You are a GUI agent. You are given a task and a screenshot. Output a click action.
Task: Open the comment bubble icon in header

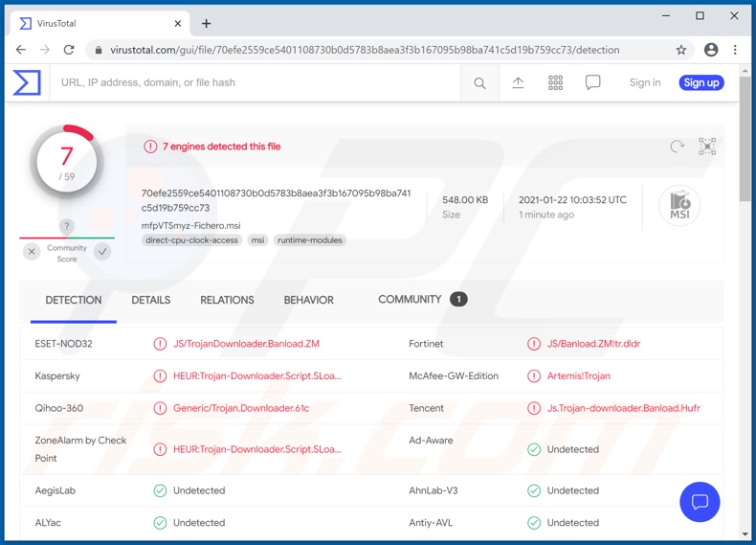(x=592, y=82)
